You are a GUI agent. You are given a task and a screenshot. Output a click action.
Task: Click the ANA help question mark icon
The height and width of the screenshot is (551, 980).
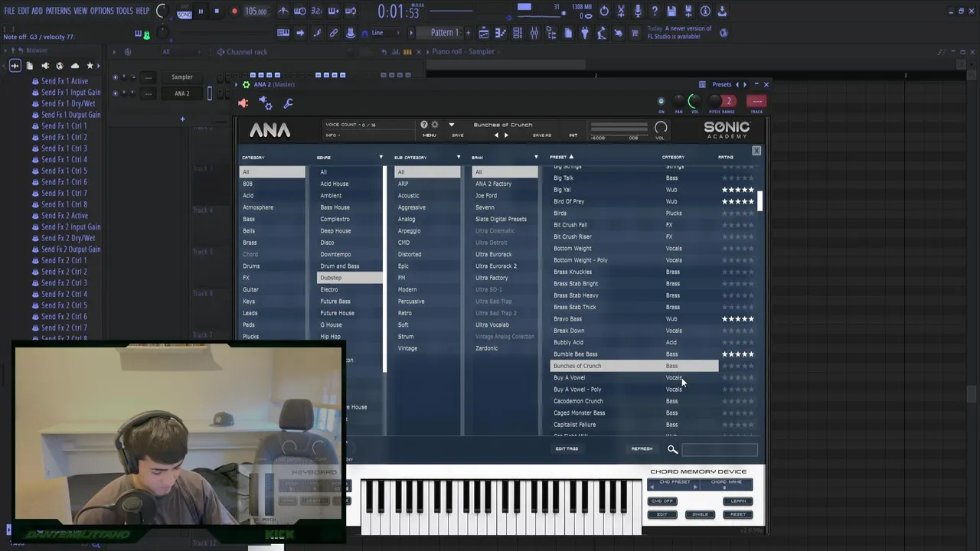424,125
